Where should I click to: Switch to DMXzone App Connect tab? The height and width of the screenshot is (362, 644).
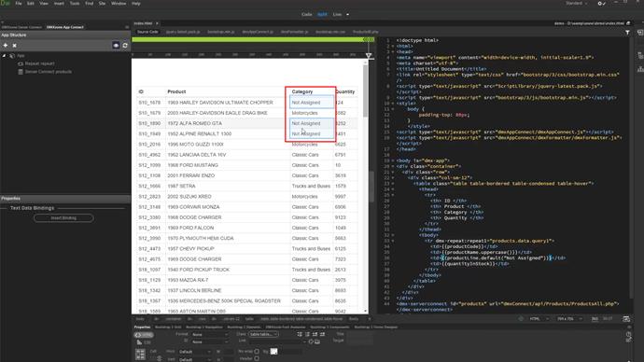[65, 27]
